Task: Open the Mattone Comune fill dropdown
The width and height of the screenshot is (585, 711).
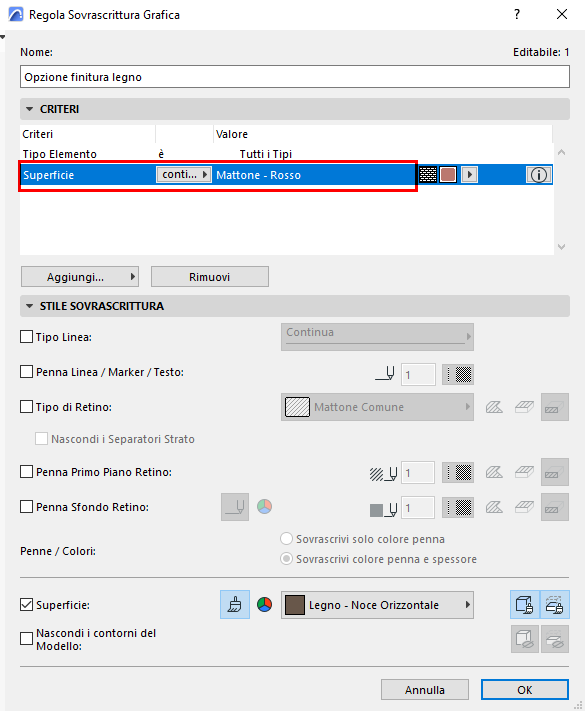Action: tap(377, 407)
